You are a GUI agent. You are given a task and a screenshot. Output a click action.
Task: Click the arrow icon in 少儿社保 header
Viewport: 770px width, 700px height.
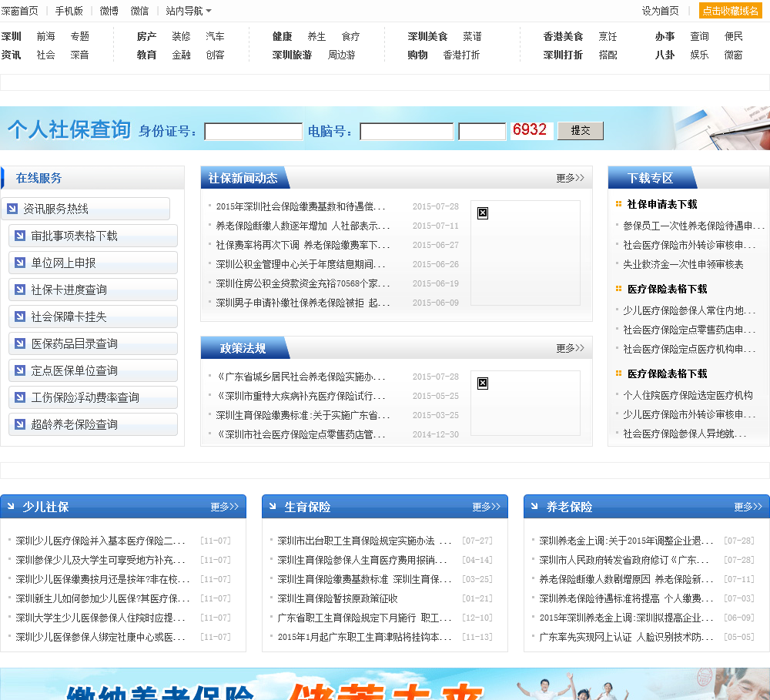click(11, 506)
